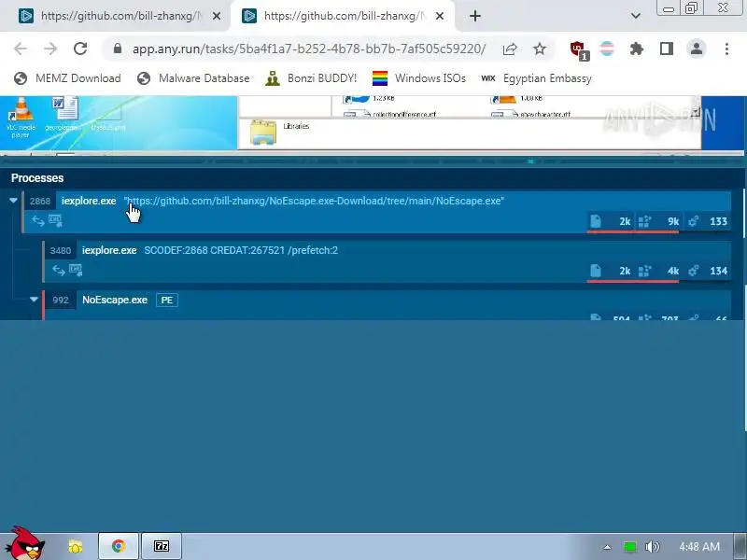
Task: Go back with the browser back arrow
Action: (21, 49)
